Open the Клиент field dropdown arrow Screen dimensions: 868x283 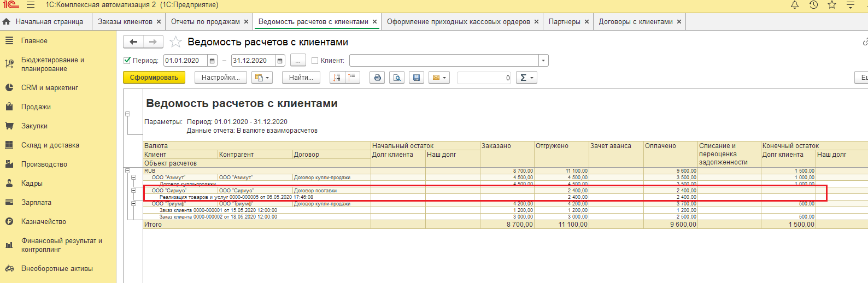(x=543, y=61)
